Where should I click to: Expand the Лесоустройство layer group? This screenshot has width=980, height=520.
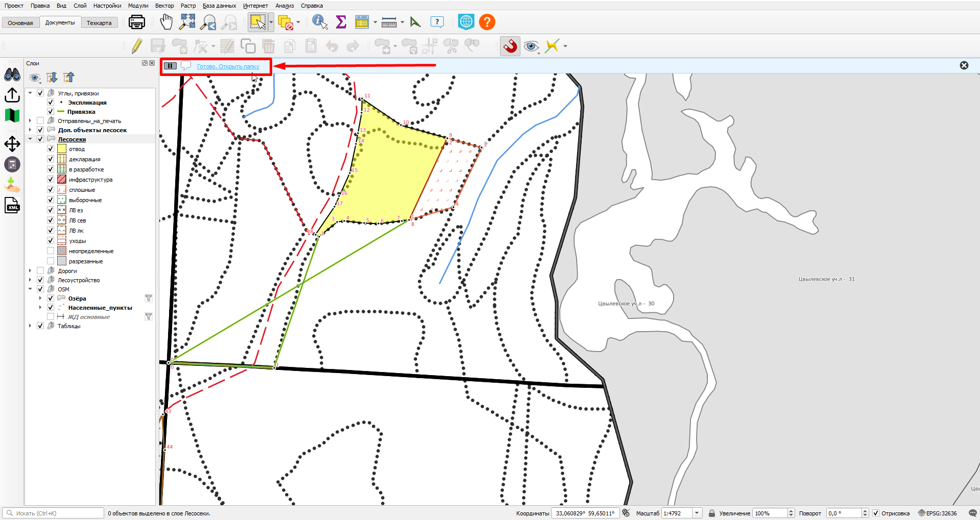point(30,280)
